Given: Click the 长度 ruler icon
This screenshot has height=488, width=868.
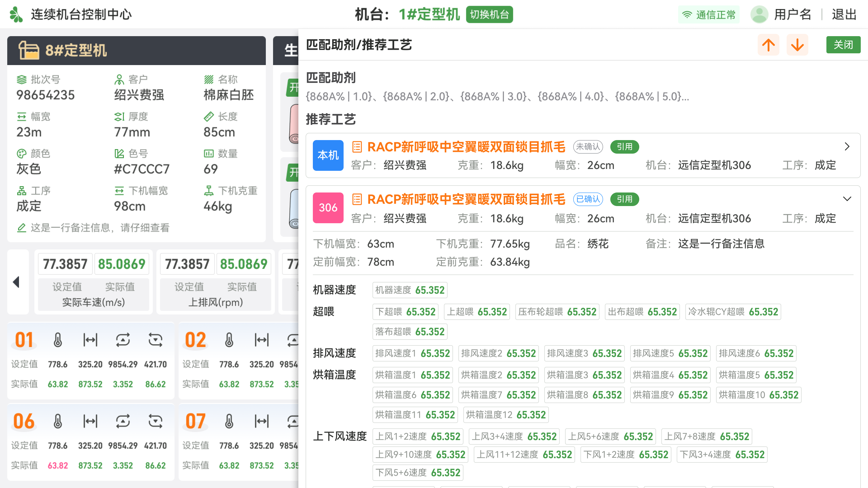Looking at the screenshot, I should pyautogui.click(x=209, y=117).
